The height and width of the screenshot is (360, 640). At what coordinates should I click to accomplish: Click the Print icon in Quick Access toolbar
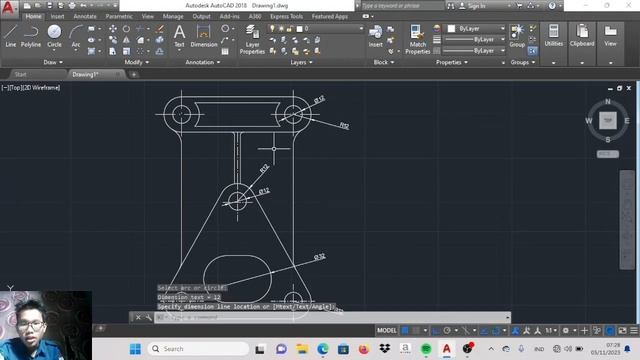(72, 6)
